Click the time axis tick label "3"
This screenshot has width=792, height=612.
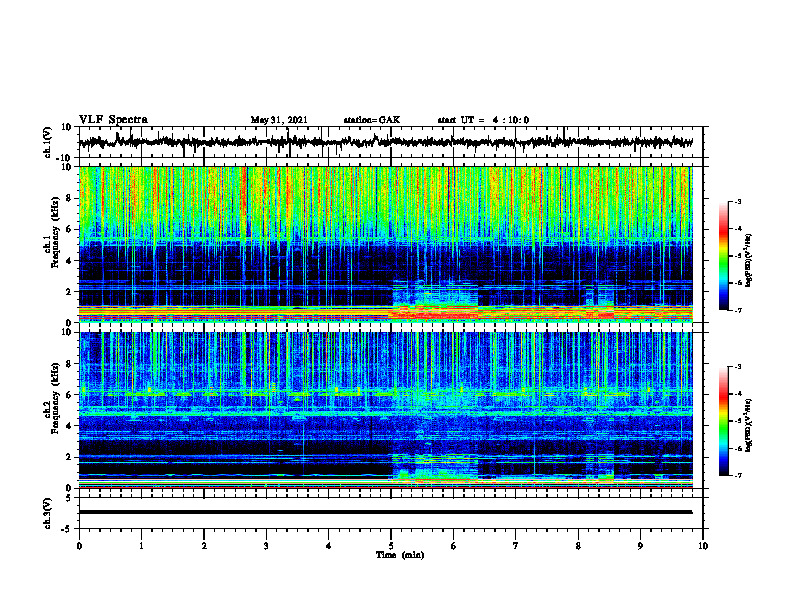(266, 546)
